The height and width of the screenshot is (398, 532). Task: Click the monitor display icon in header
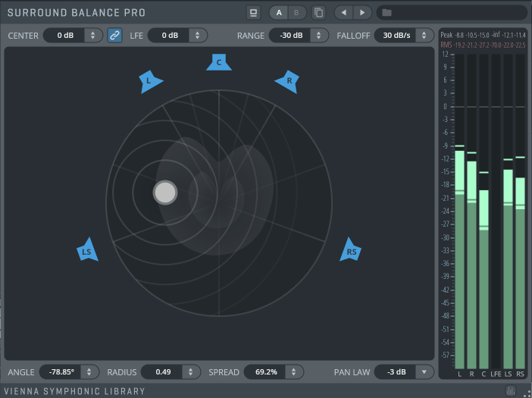253,13
